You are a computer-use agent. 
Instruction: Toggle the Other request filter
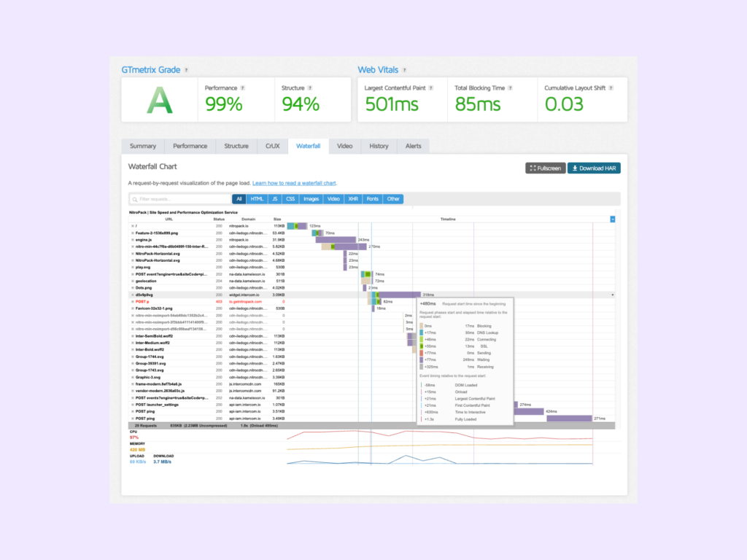click(x=393, y=199)
